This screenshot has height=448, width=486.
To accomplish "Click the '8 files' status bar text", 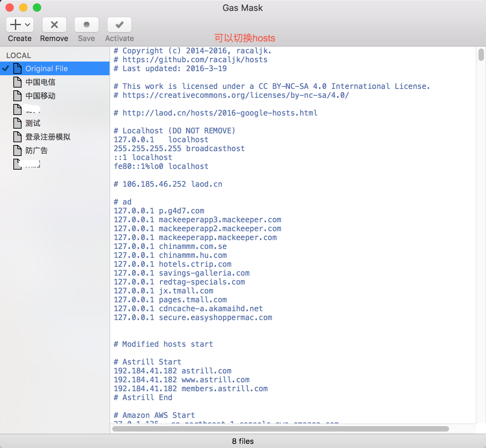I will click(x=243, y=441).
